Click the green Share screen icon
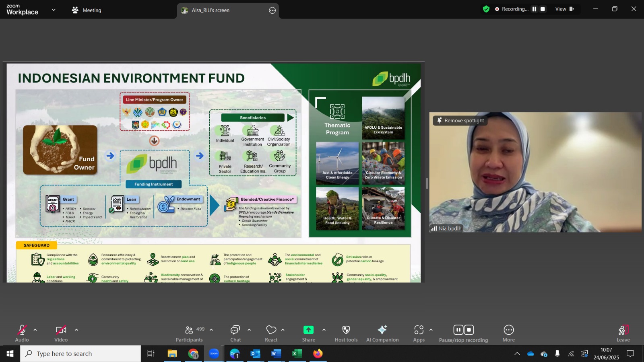The width and height of the screenshot is (644, 362). tap(309, 330)
